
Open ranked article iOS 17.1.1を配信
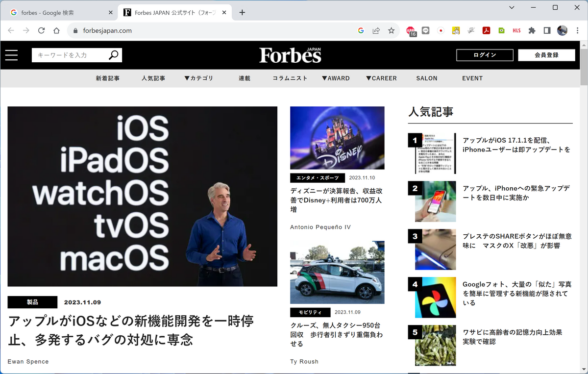[516, 145]
